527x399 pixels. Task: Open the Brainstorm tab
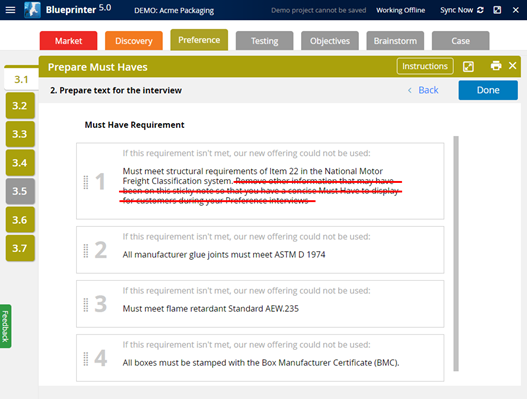click(x=395, y=41)
